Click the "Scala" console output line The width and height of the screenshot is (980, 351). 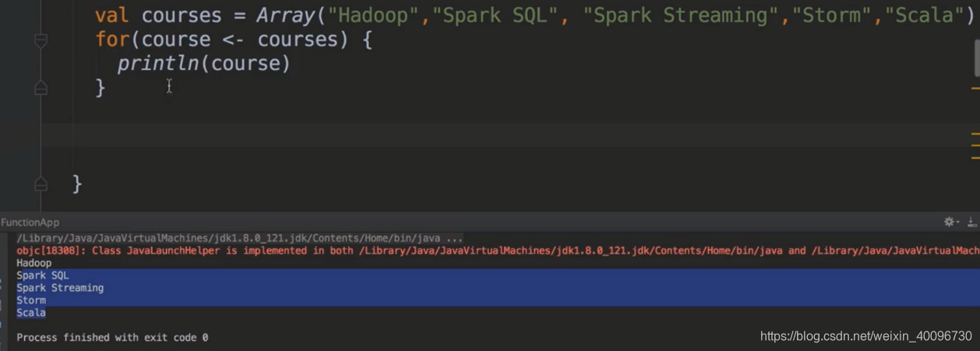click(31, 313)
